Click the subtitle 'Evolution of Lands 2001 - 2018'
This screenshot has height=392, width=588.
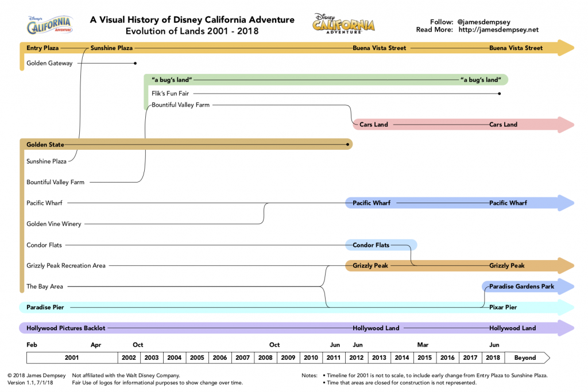click(x=192, y=31)
